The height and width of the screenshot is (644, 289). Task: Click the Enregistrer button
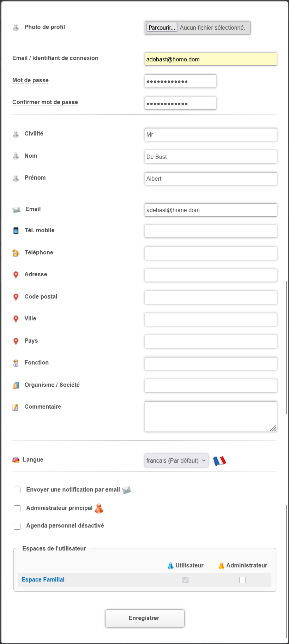pyautogui.click(x=145, y=618)
